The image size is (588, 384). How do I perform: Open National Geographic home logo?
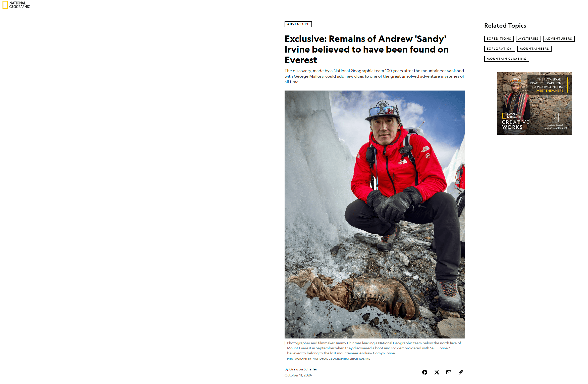pyautogui.click(x=16, y=5)
